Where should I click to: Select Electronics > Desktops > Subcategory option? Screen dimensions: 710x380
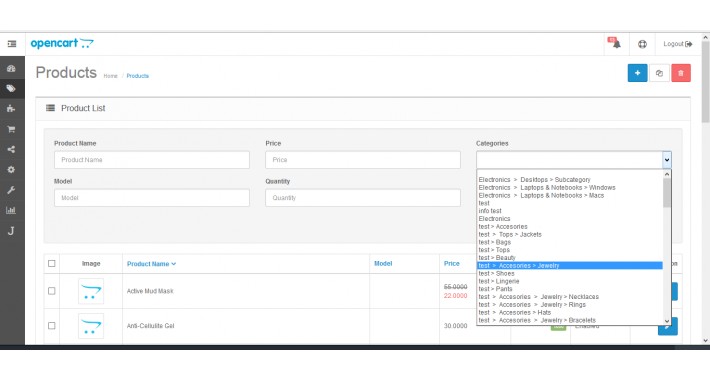[x=534, y=180]
